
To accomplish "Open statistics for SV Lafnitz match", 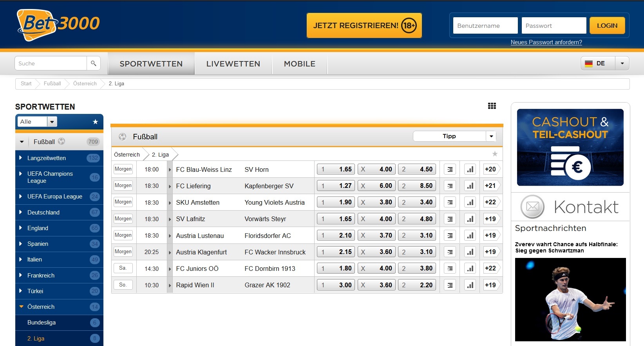I will coord(470,219).
